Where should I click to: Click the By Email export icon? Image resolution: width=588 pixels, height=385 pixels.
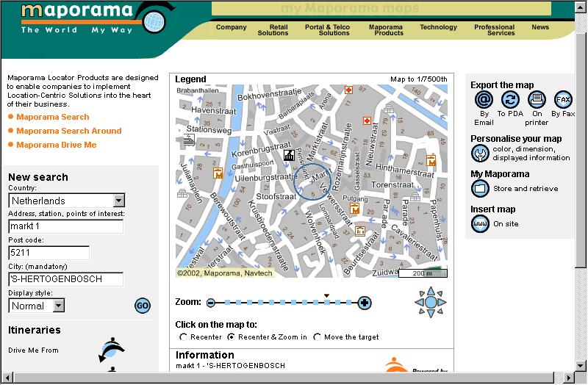(x=484, y=100)
